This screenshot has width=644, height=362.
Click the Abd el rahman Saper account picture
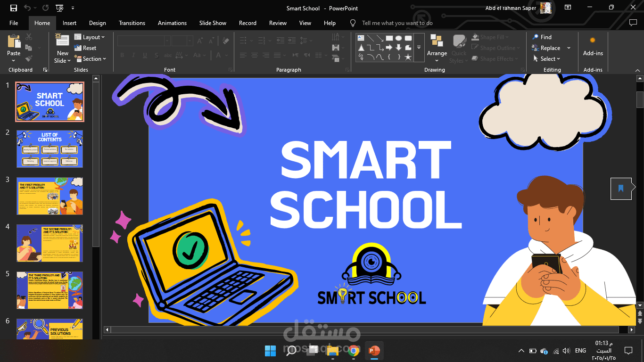tap(546, 8)
